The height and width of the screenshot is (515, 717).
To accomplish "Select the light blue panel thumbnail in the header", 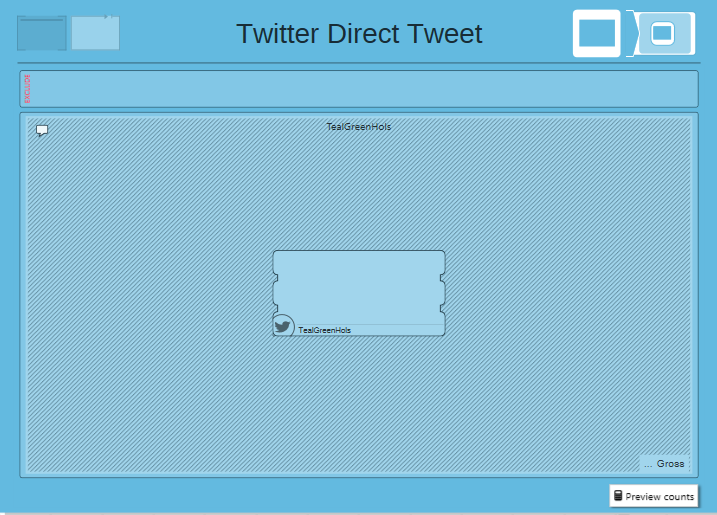I will coord(96,33).
